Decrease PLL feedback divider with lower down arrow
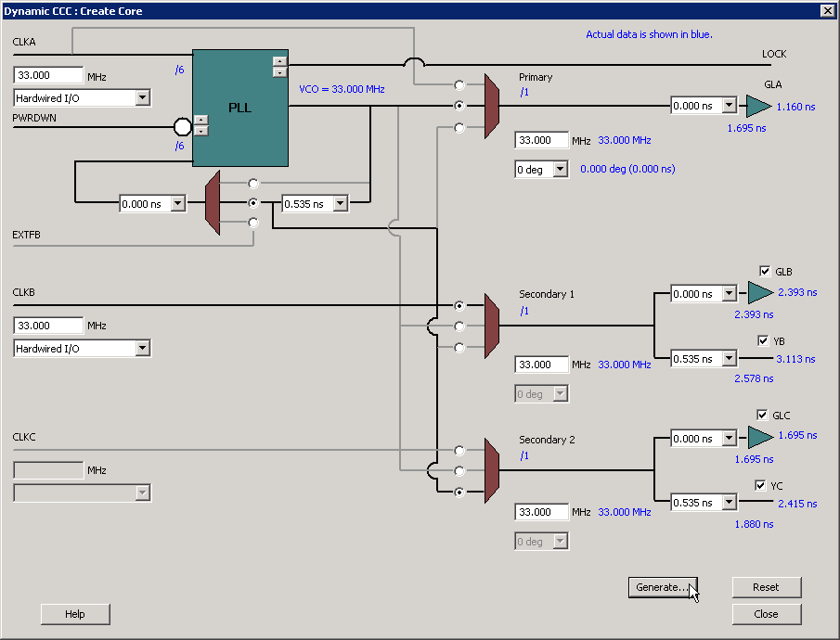Screen dimensions: 840x640 pos(200,131)
